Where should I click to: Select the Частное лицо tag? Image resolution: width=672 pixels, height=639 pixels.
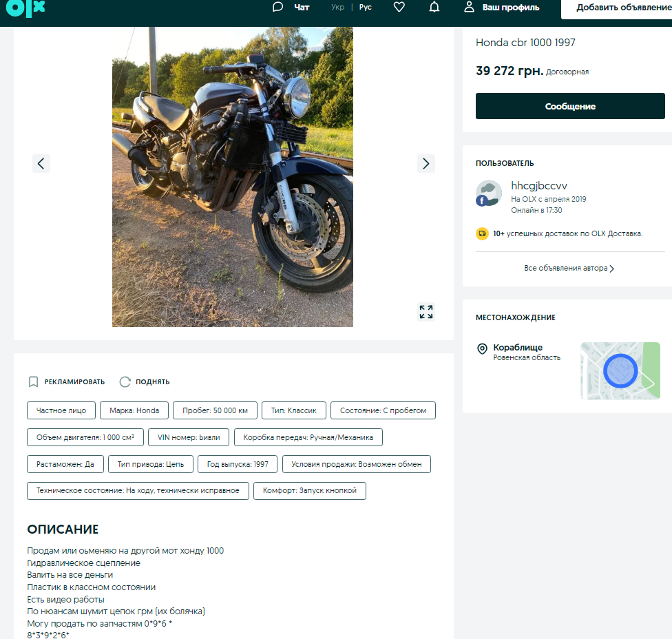(61, 410)
